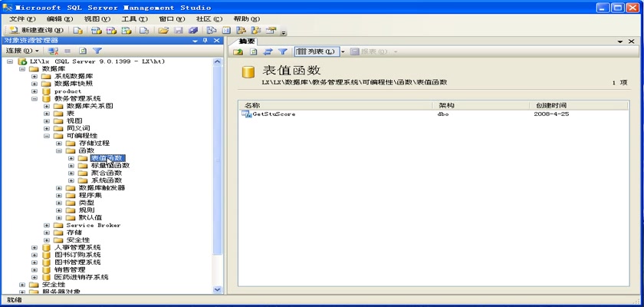Image resolution: width=644 pixels, height=307 pixels.
Task: Open the 连接 dropdown in Object Explorer
Action: pos(22,51)
